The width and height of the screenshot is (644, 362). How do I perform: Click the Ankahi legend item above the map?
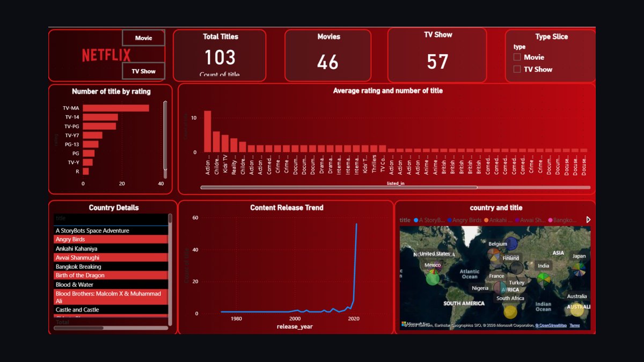(x=499, y=220)
